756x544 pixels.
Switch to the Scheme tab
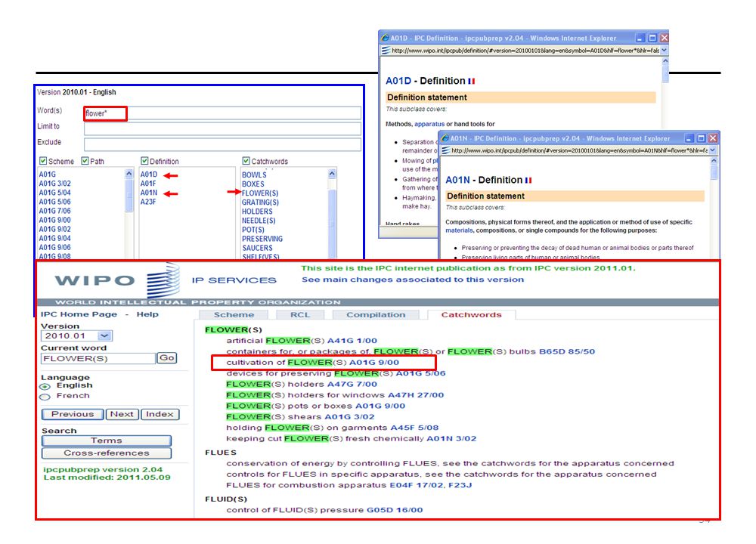click(x=234, y=314)
